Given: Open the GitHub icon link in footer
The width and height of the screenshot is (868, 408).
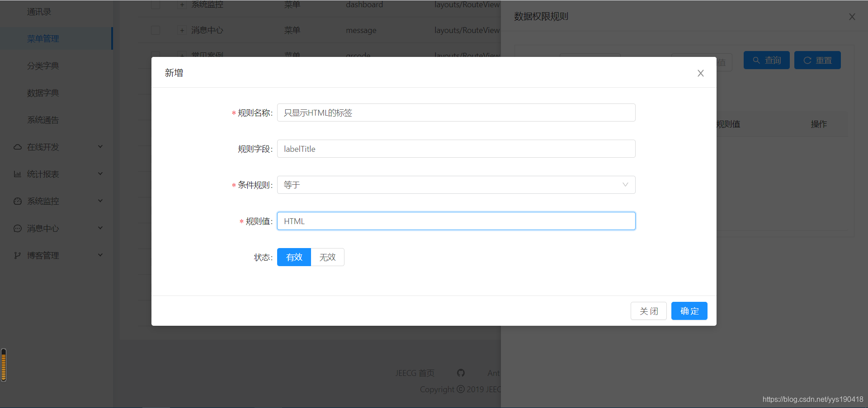Looking at the screenshot, I should (x=461, y=373).
